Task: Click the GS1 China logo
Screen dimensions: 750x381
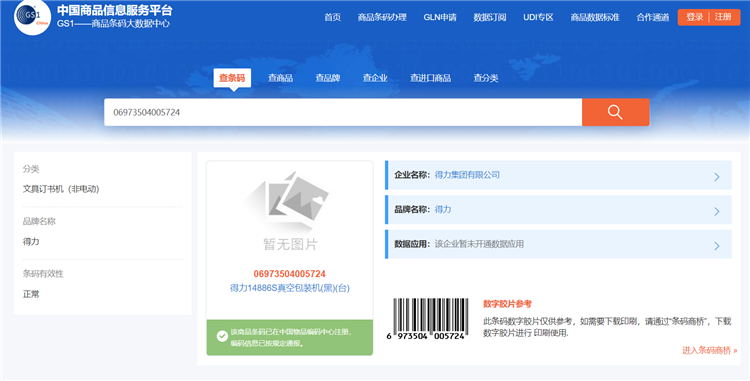Action: point(33,17)
